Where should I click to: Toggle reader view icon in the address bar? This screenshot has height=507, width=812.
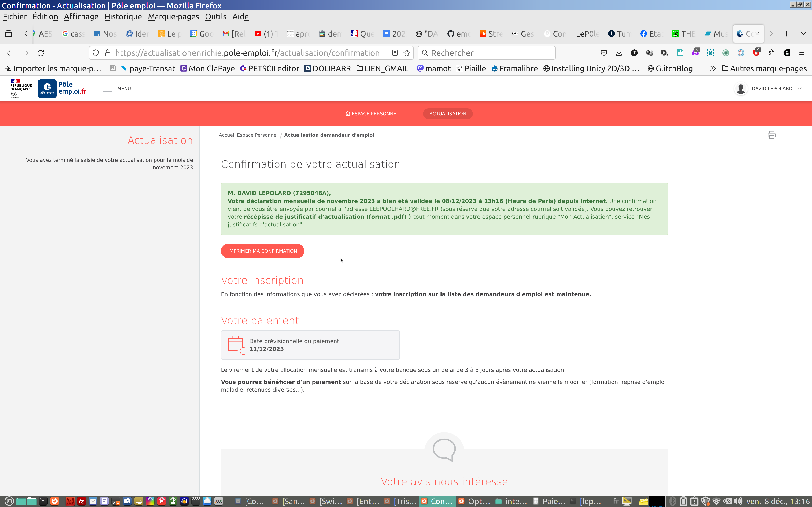[395, 53]
